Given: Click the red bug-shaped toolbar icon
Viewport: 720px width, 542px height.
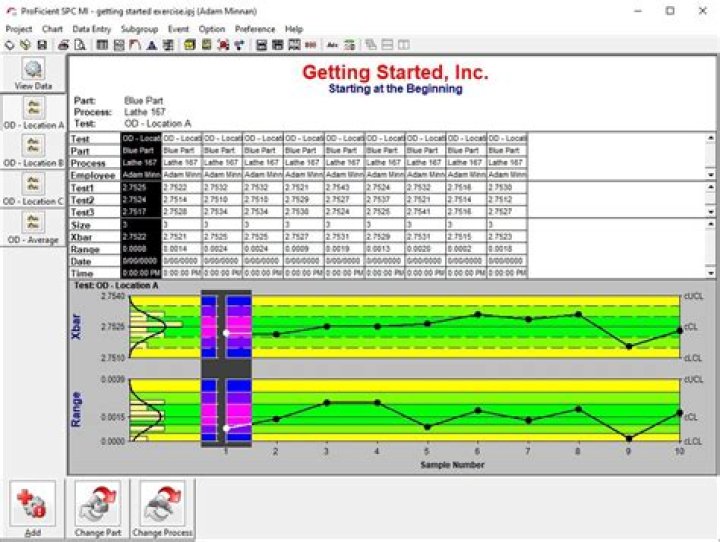Looking at the screenshot, I should coord(223,45).
